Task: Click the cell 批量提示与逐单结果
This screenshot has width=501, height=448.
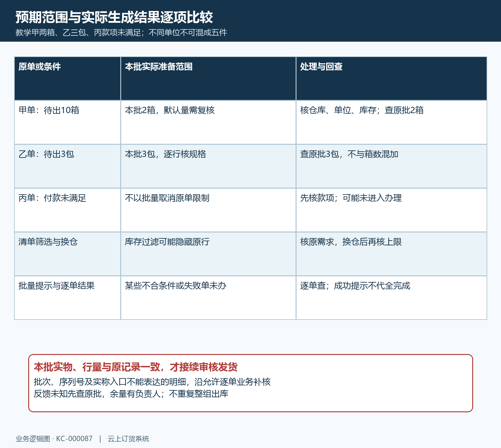Action: (68, 298)
